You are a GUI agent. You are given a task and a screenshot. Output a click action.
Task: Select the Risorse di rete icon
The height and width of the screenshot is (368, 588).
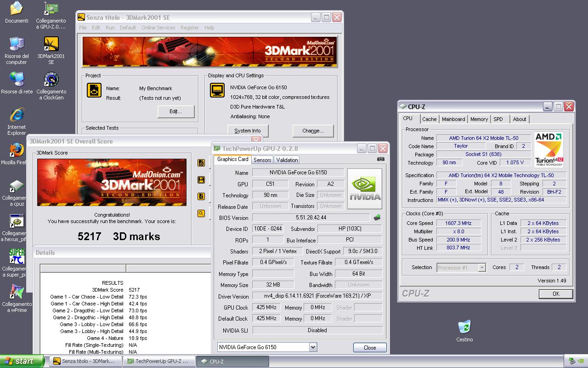pyautogui.click(x=17, y=83)
